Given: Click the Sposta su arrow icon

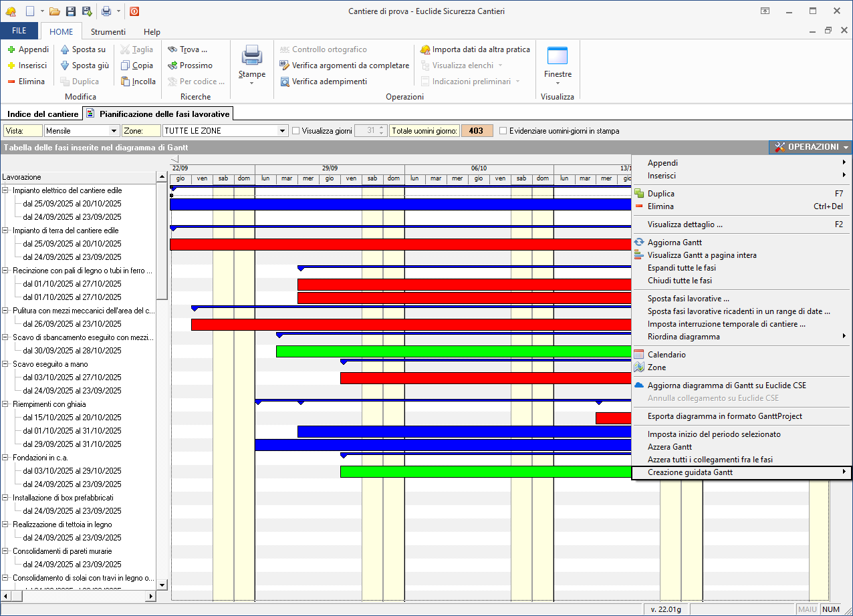Looking at the screenshot, I should click(65, 49).
